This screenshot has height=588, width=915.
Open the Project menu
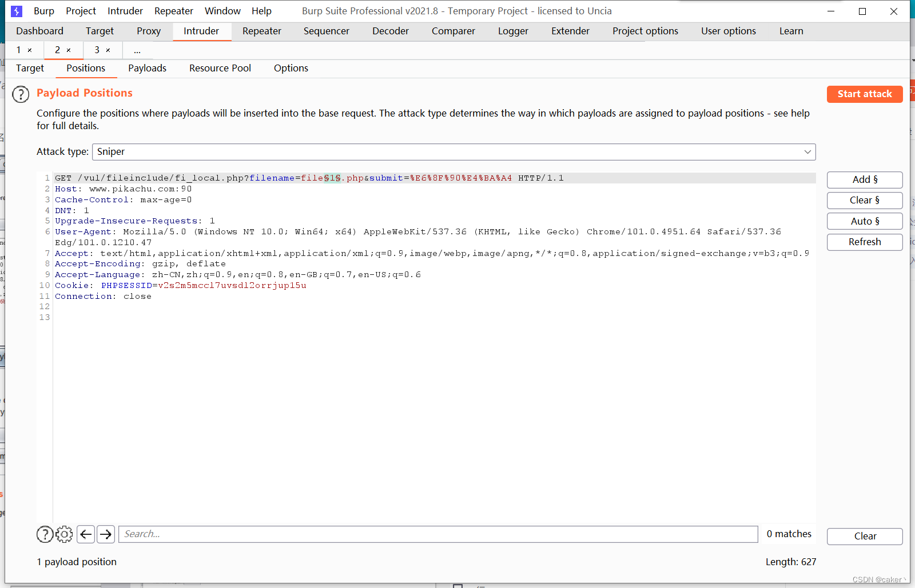coord(81,11)
